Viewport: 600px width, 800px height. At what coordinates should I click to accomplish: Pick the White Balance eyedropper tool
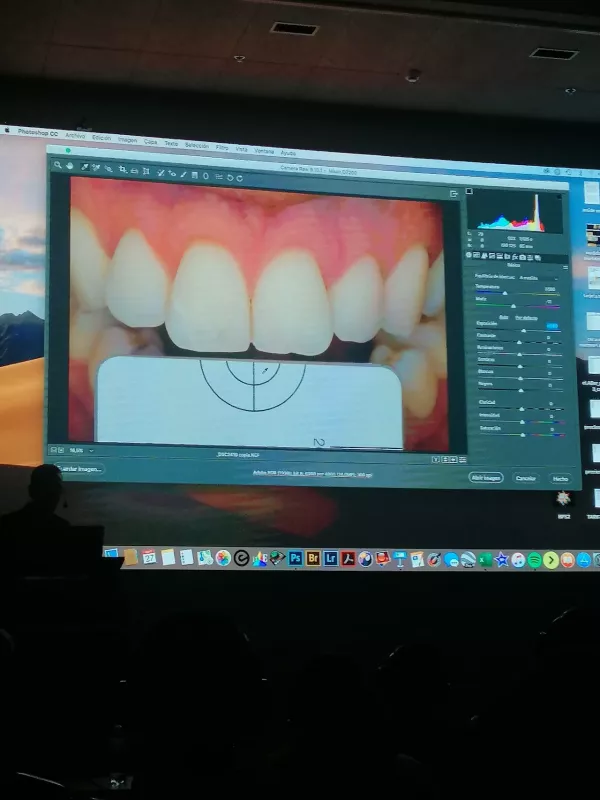pyautogui.click(x=85, y=167)
